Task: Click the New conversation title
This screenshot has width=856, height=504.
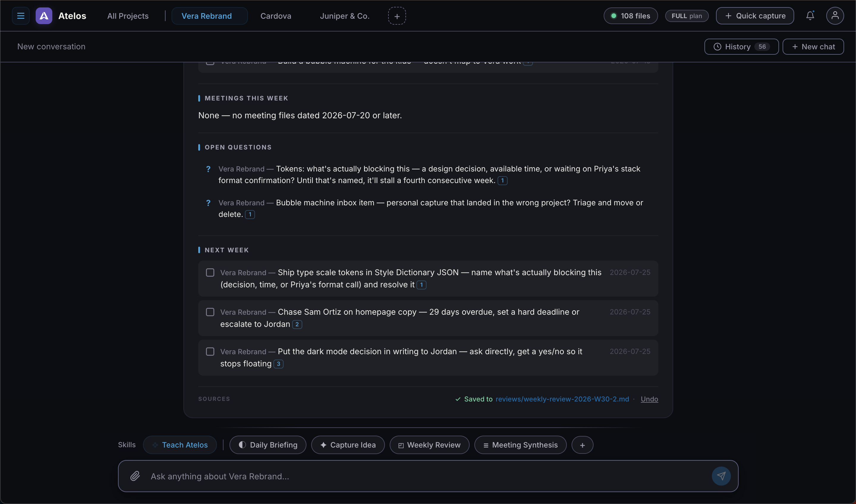Action: click(51, 47)
